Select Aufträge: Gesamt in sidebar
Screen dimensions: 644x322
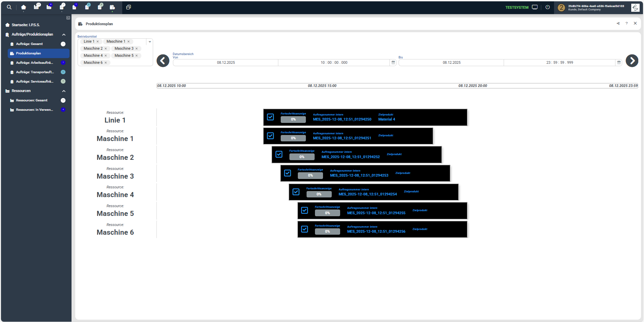point(30,44)
